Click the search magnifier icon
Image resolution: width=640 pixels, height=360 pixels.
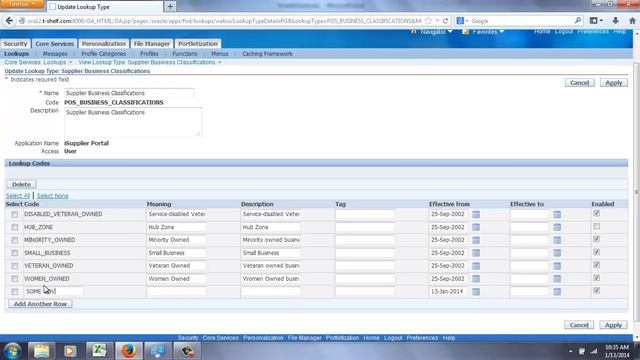coord(578,20)
